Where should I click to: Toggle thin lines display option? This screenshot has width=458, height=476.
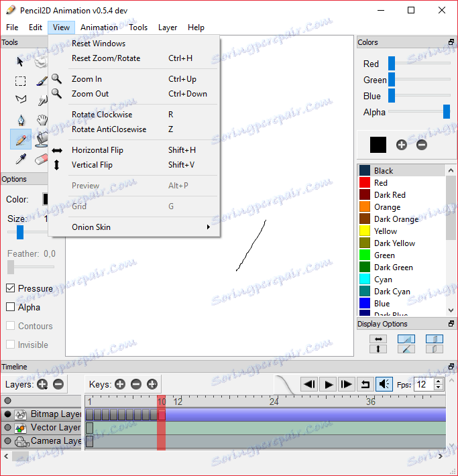tap(406, 339)
